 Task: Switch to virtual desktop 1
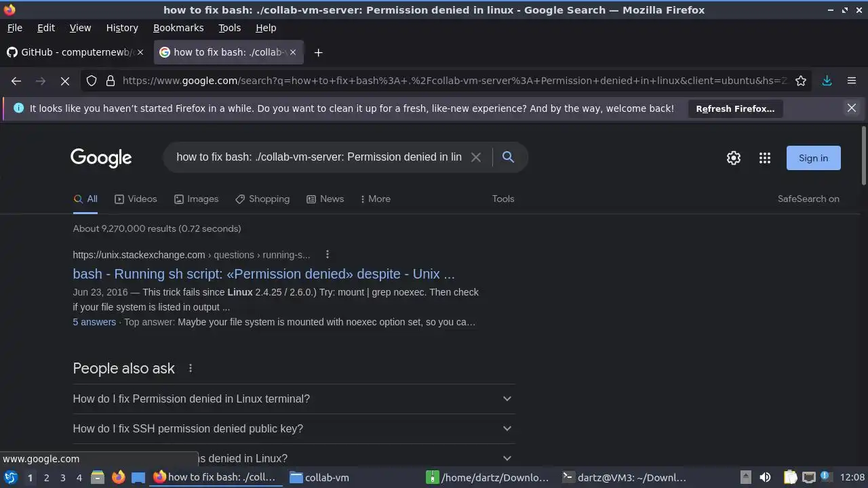tap(30, 478)
